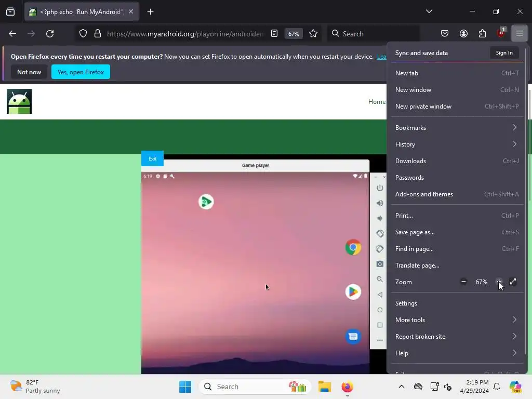
Task: Expand the Bookmarks submenu
Action: tap(457, 128)
